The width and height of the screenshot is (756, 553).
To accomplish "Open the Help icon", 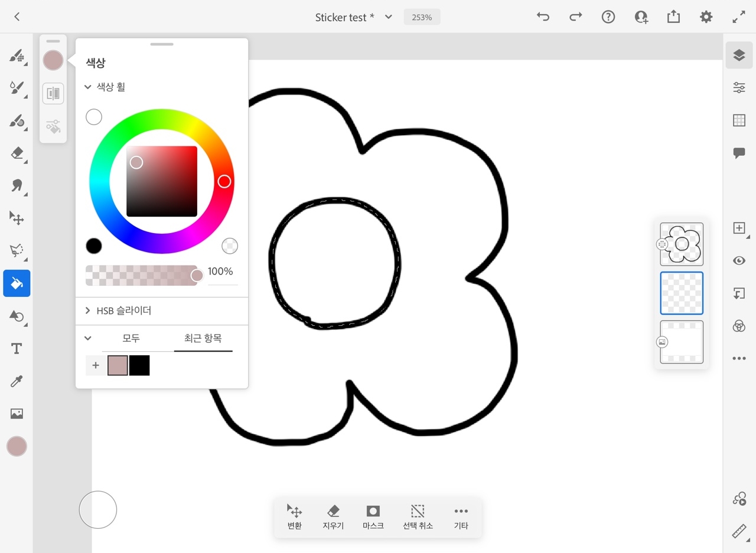I will (608, 17).
